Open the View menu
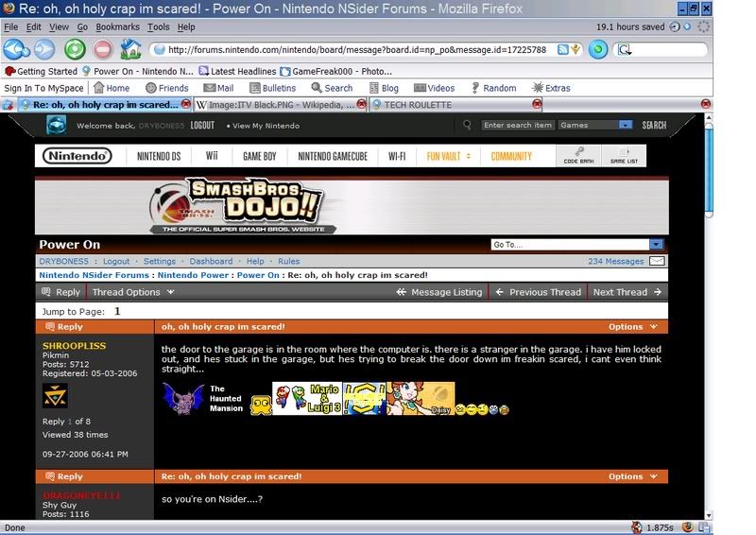 [x=59, y=27]
